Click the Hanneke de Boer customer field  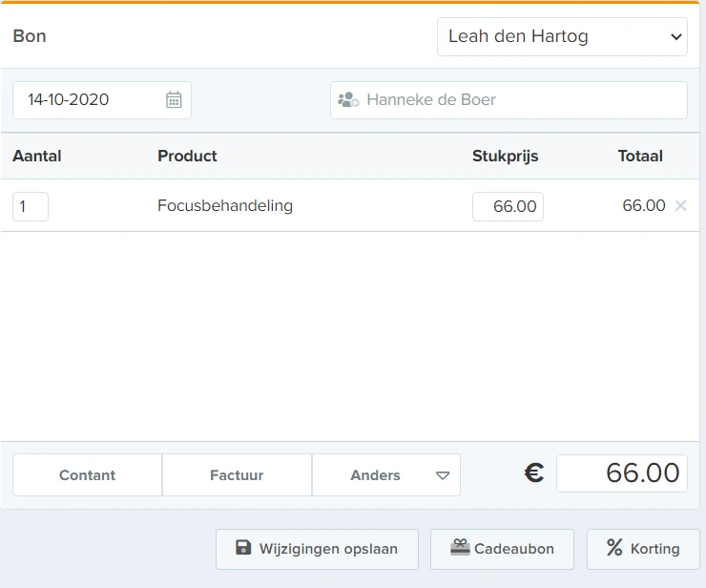click(509, 100)
